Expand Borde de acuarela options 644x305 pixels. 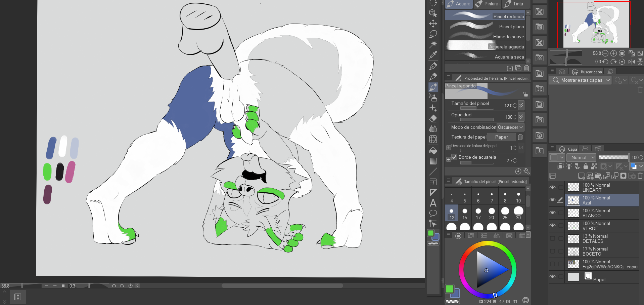(x=448, y=159)
